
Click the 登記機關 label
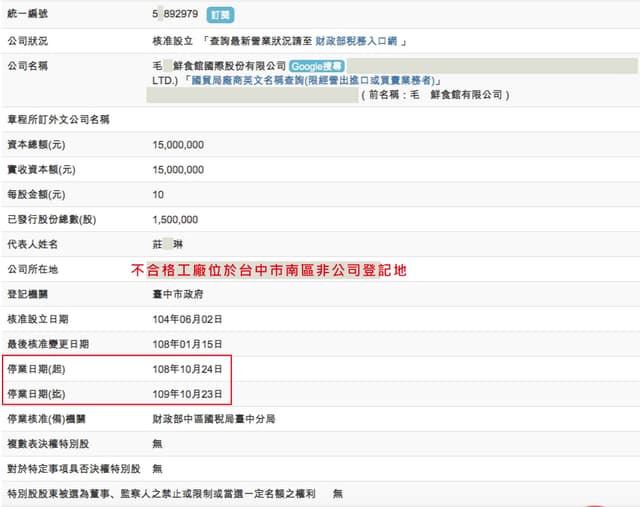click(28, 294)
